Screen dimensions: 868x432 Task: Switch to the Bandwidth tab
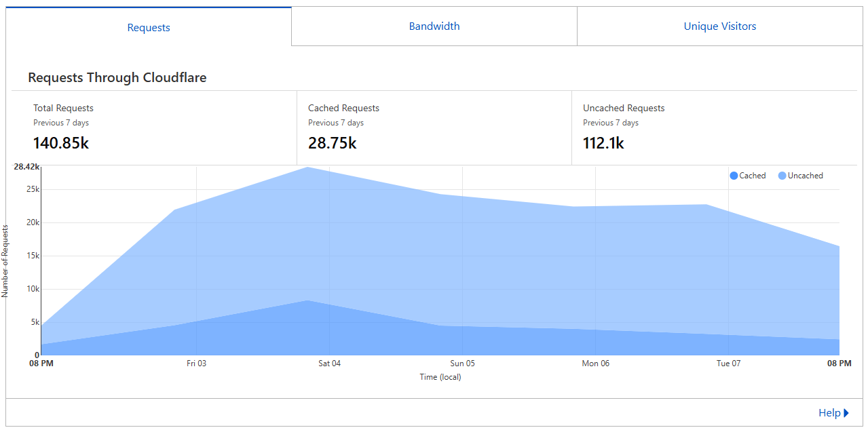tap(434, 26)
